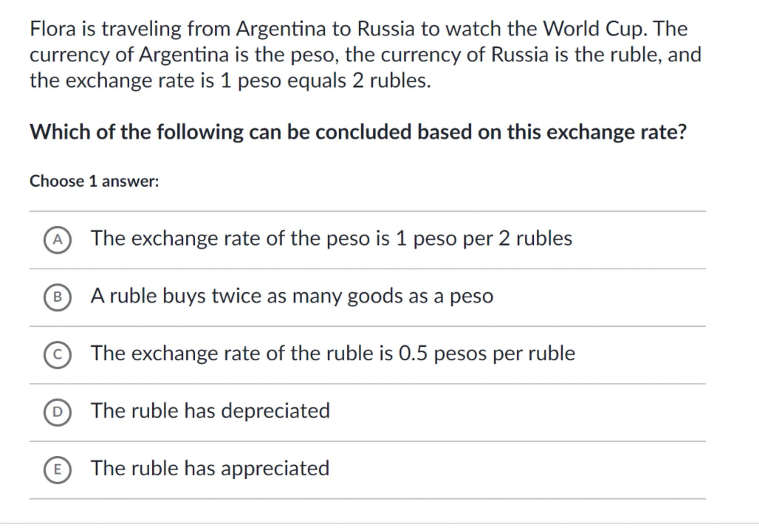
Task: Select radio button C circle
Action: 57,355
